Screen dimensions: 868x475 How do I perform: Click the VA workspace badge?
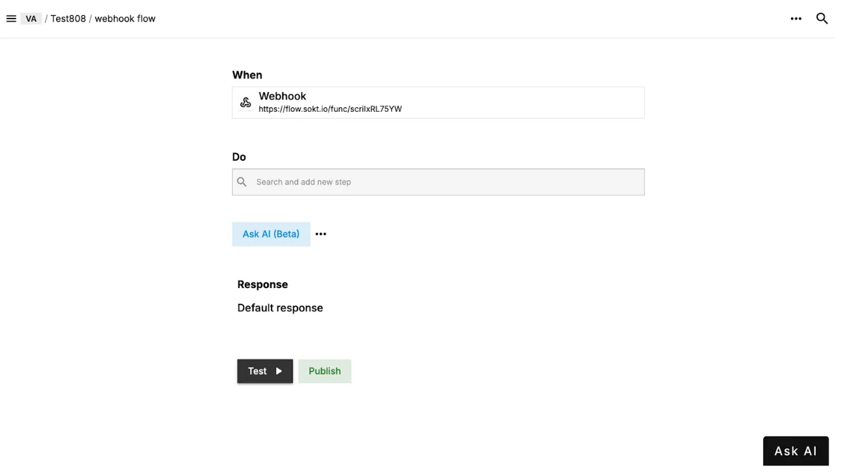[x=31, y=18]
